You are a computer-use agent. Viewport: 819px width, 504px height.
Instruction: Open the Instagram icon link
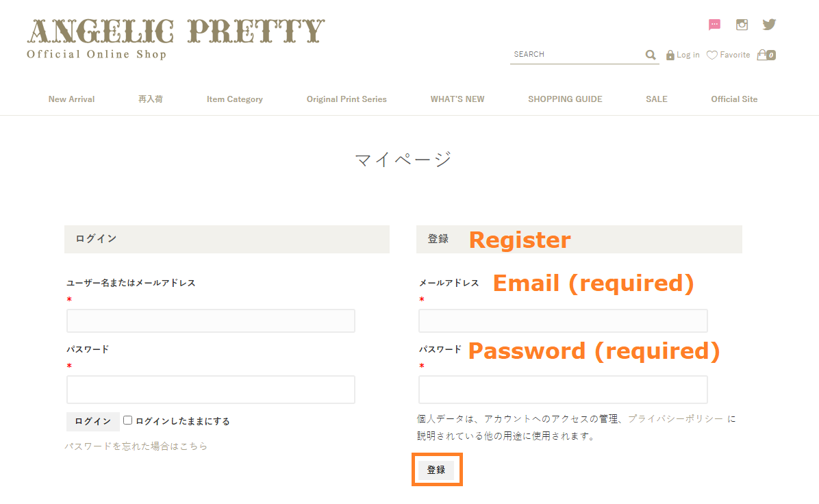tap(742, 25)
